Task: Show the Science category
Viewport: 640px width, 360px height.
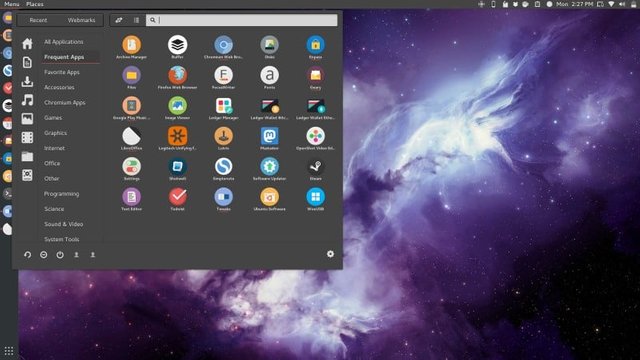Action: coord(54,209)
